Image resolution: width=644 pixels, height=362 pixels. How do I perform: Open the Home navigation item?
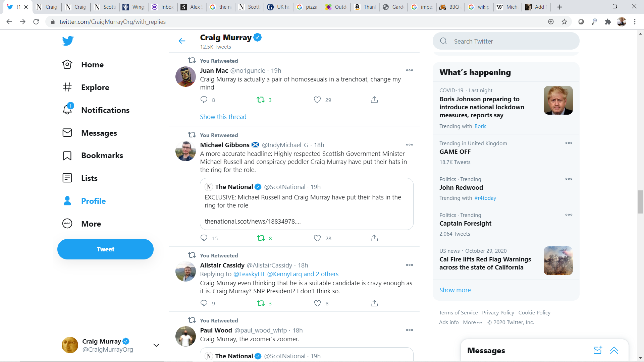pos(83,64)
